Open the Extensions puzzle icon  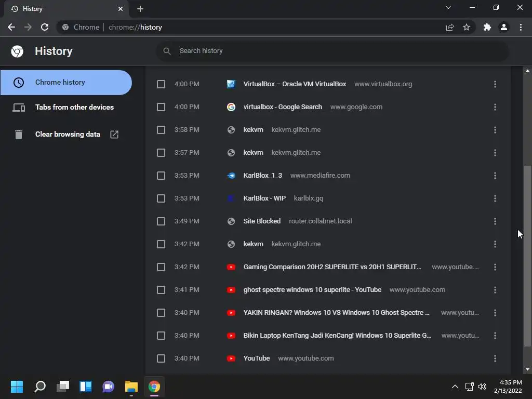tap(487, 27)
